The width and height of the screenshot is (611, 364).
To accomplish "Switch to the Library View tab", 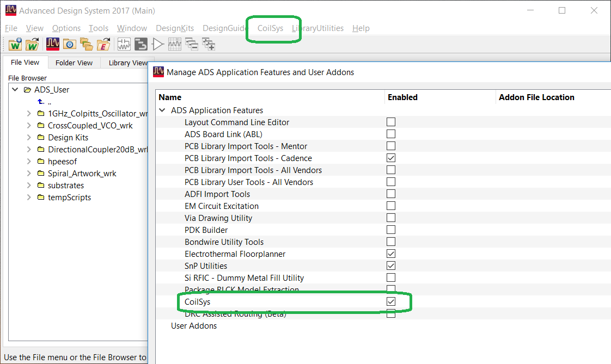I will pyautogui.click(x=128, y=63).
